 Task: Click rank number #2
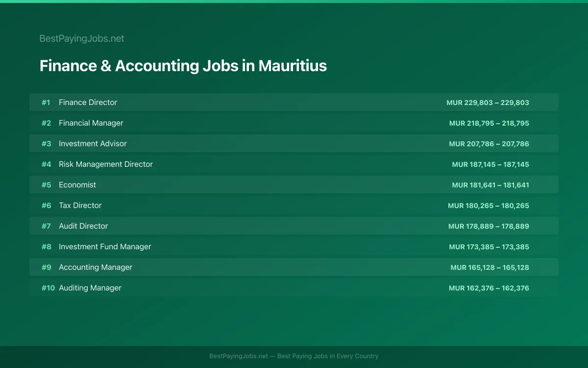point(46,123)
